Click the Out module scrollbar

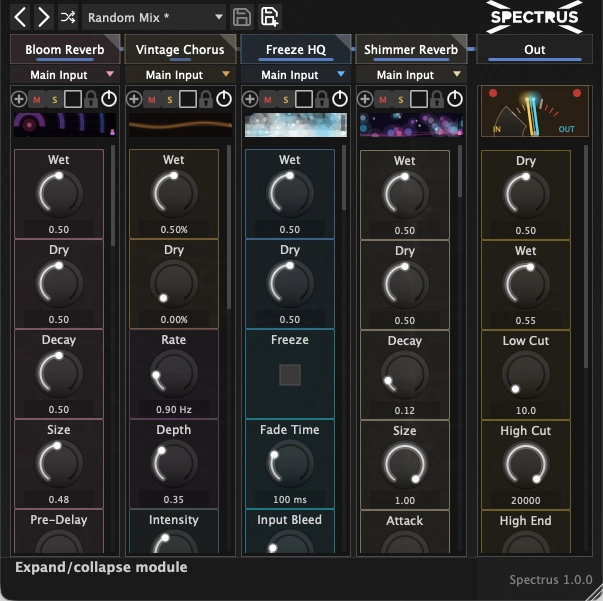tap(586, 256)
